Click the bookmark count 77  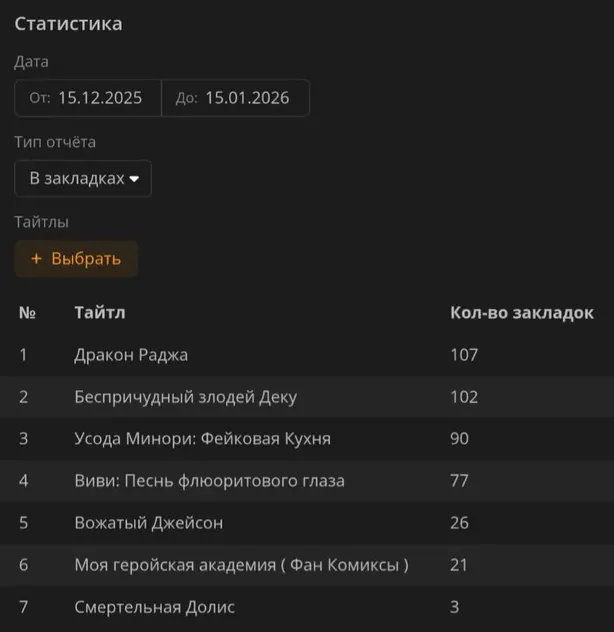[x=459, y=481]
